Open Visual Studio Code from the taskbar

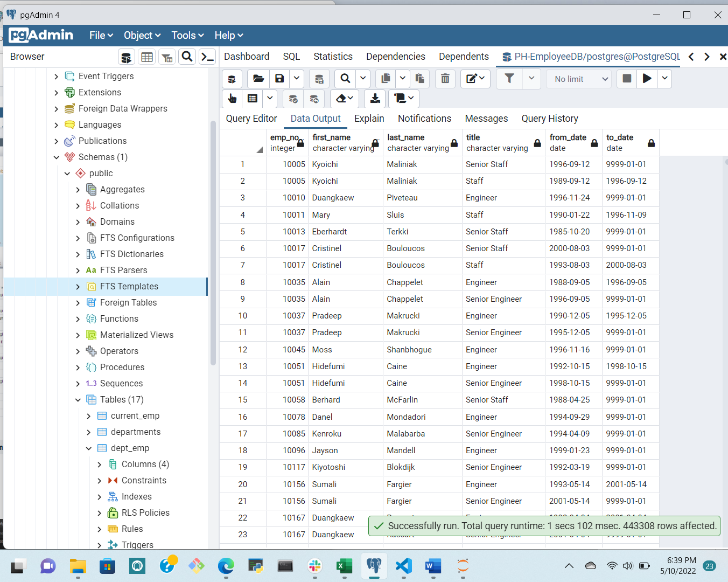pyautogui.click(x=403, y=566)
